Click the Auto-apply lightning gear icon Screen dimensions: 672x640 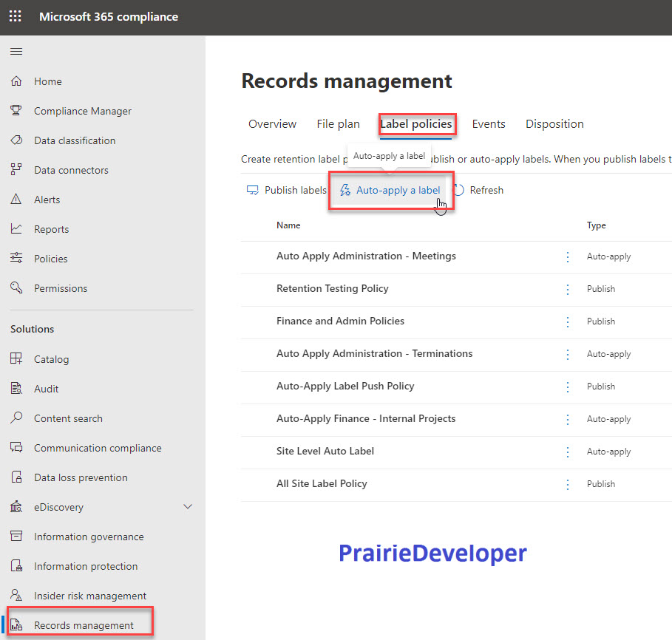click(x=345, y=190)
